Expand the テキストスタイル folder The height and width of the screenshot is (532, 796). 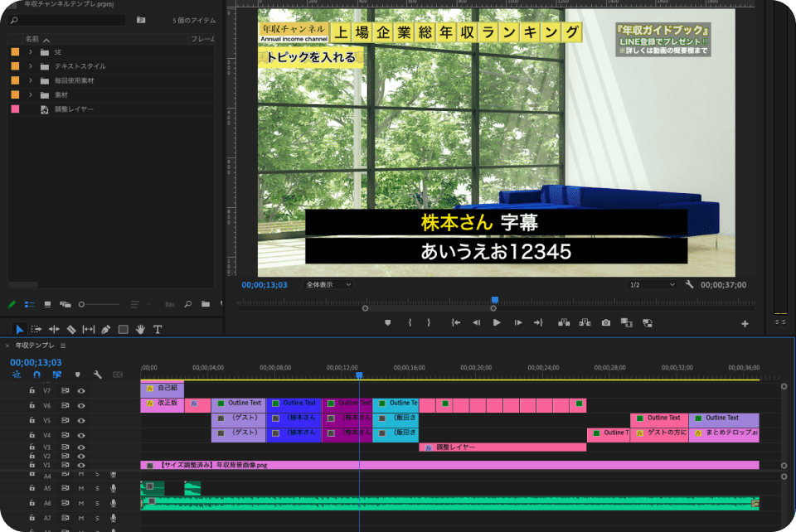coord(31,65)
